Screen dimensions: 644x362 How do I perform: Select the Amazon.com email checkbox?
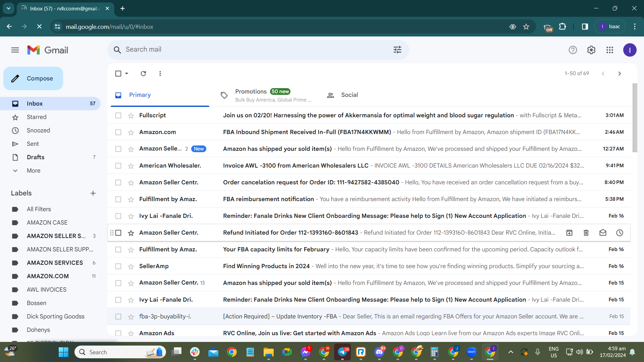coord(118,132)
